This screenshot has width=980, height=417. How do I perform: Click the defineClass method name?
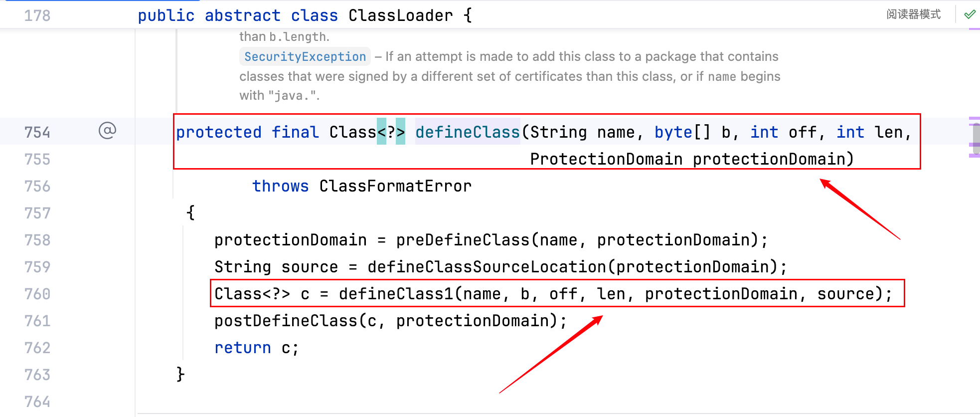coord(467,132)
